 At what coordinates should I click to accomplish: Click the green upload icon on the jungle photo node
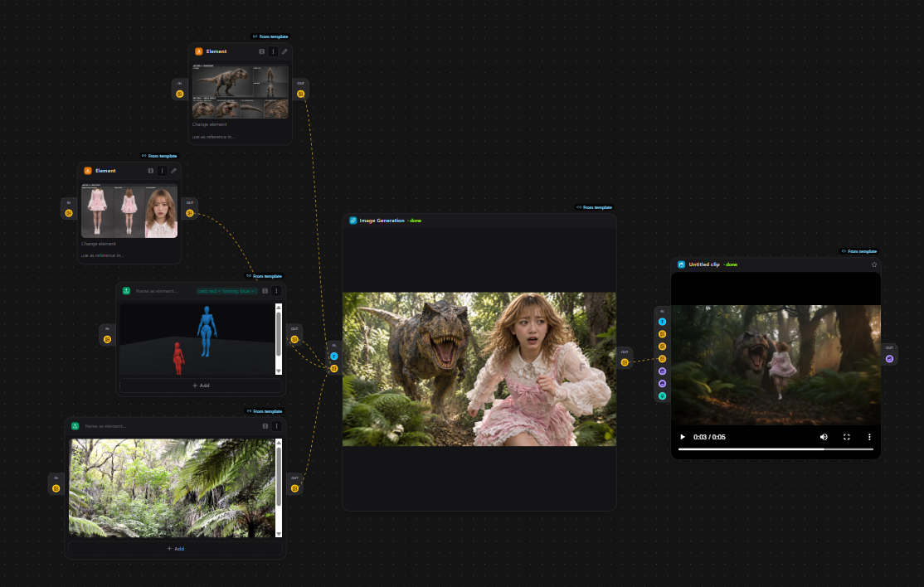[x=75, y=426]
